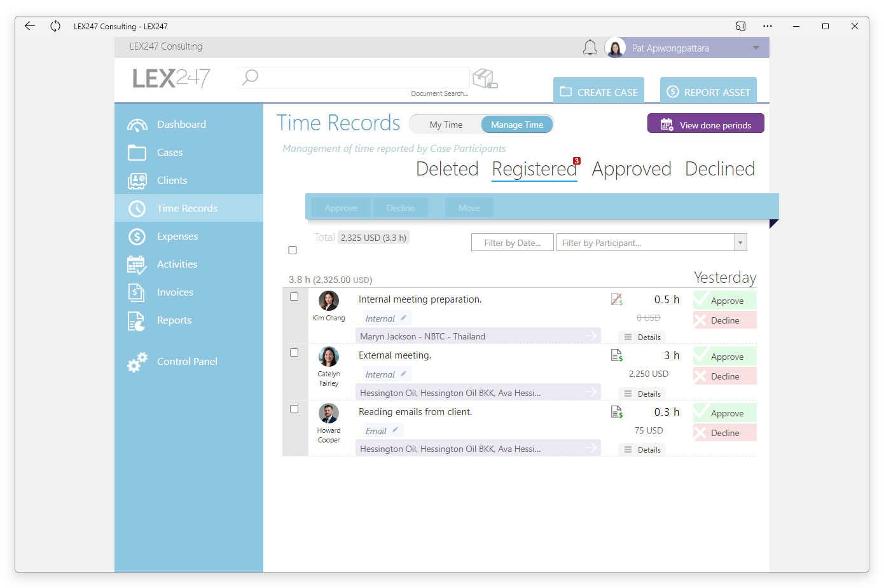884x588 pixels.
Task: Open Expenses dollar icon in sidebar
Action: coord(137,236)
